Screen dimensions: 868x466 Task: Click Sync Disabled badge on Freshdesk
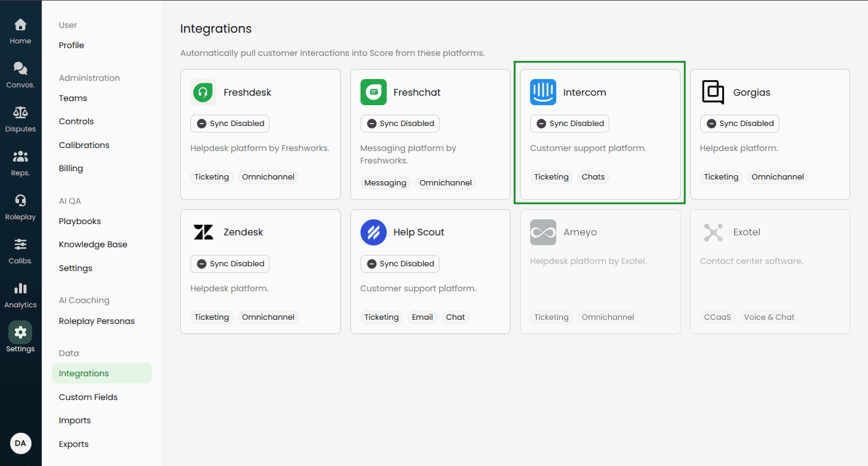tap(230, 124)
